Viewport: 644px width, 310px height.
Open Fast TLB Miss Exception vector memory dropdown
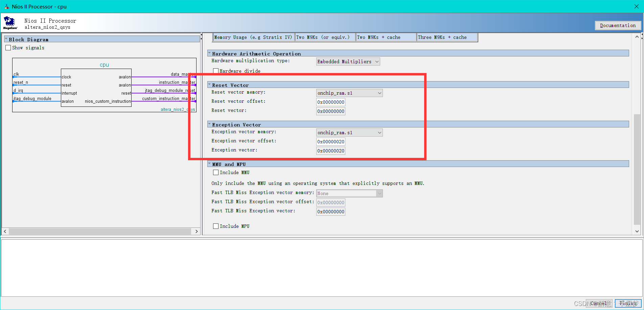[349, 193]
